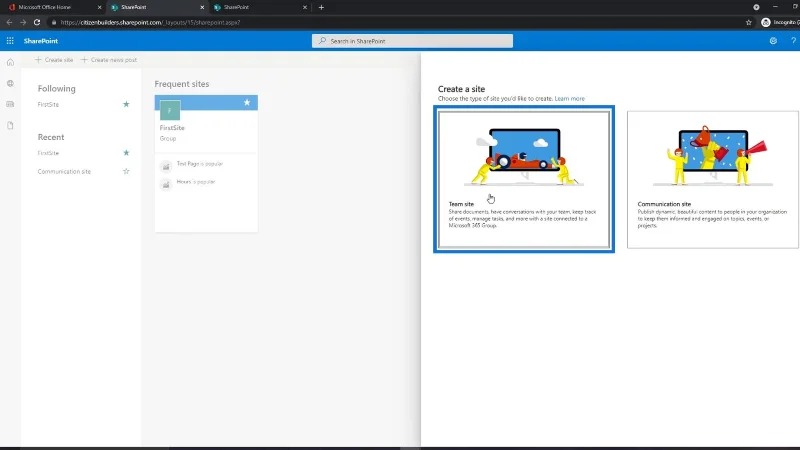
Task: Click the Frequent sites heading
Action: pyautogui.click(x=182, y=84)
